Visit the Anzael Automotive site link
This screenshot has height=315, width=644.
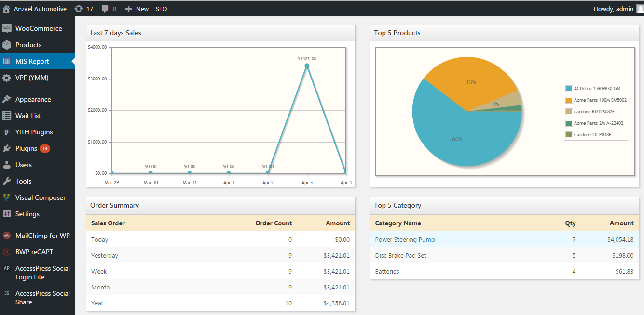point(40,9)
